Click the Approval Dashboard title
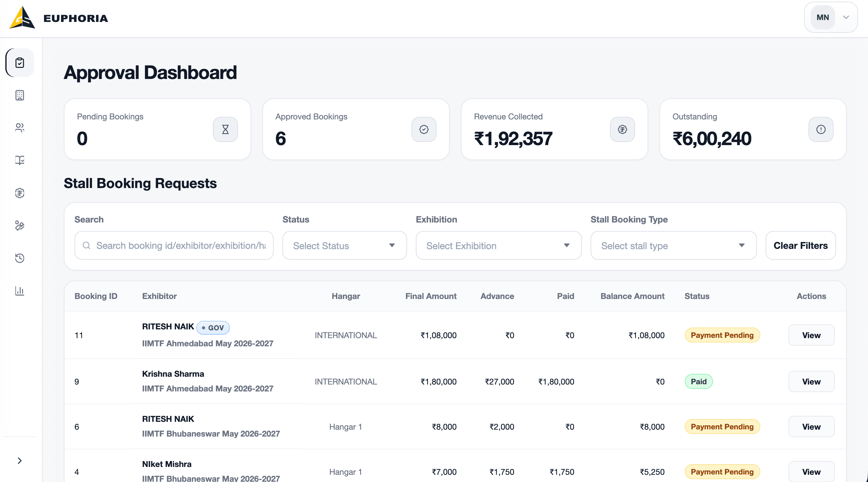The image size is (868, 482). [x=150, y=72]
